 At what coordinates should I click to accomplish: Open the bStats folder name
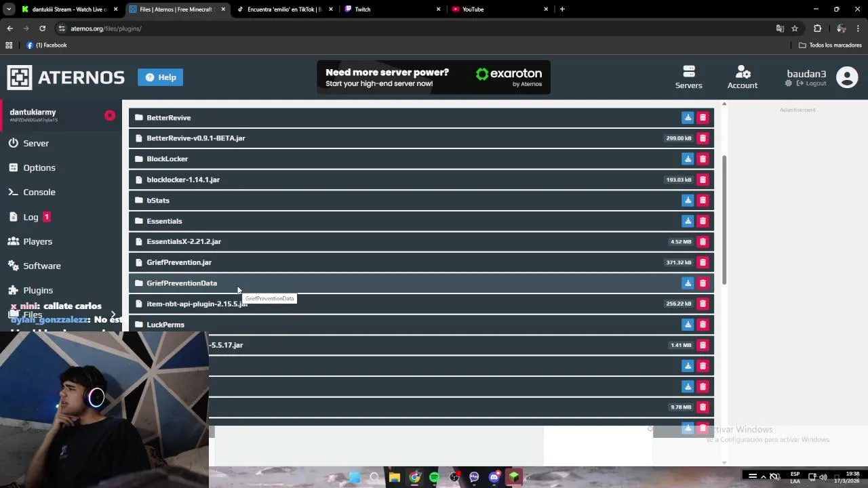tap(158, 201)
